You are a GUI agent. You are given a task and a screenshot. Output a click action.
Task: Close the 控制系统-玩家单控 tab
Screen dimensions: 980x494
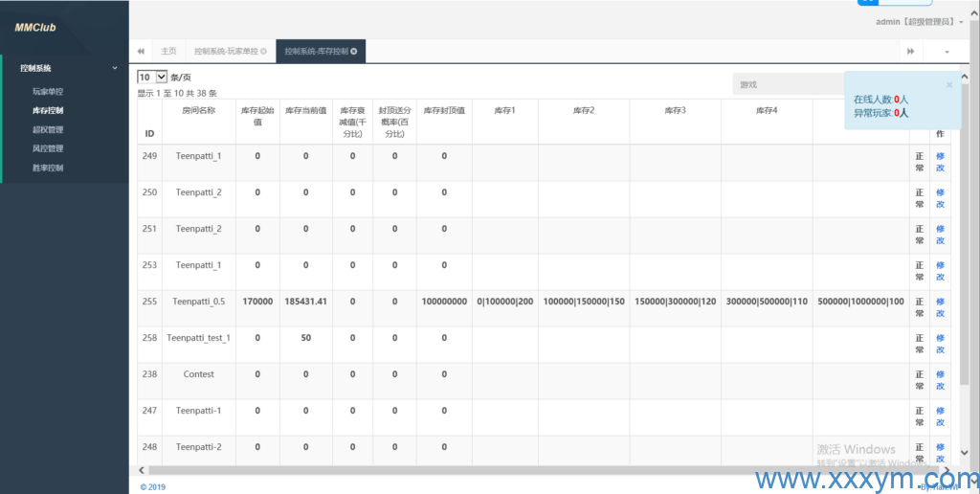pos(263,51)
